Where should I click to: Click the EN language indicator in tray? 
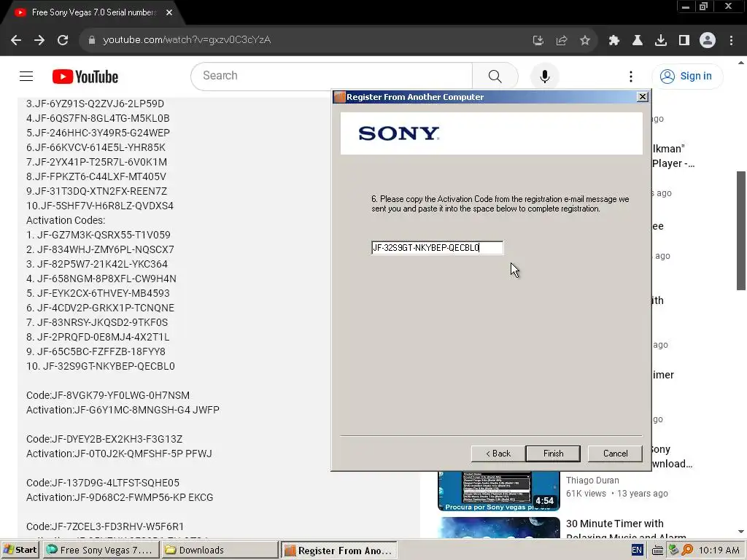click(x=637, y=550)
